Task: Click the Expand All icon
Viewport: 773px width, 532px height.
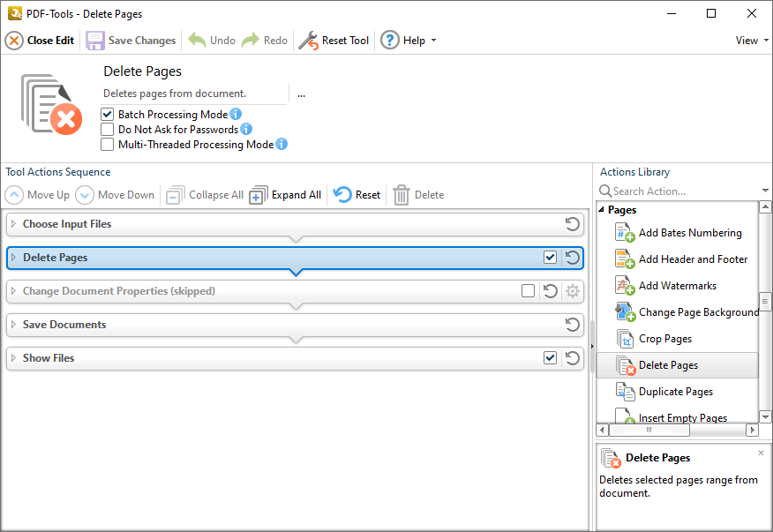Action: coord(259,195)
